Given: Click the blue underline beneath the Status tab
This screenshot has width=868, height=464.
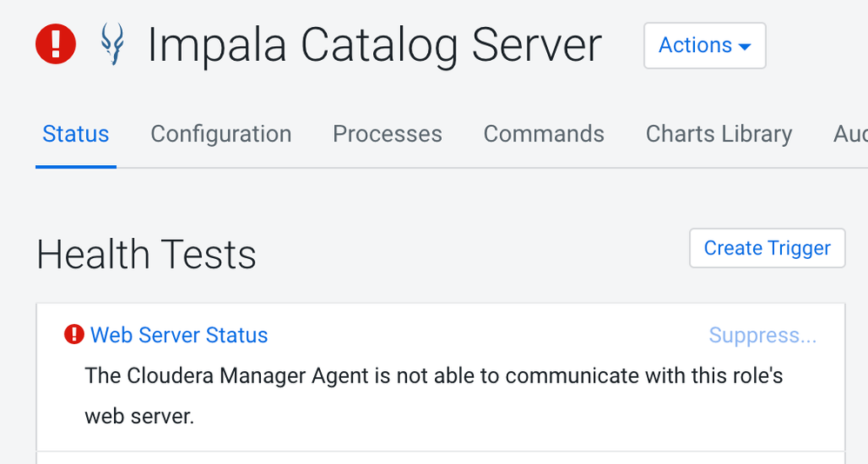Looking at the screenshot, I should click(76, 166).
